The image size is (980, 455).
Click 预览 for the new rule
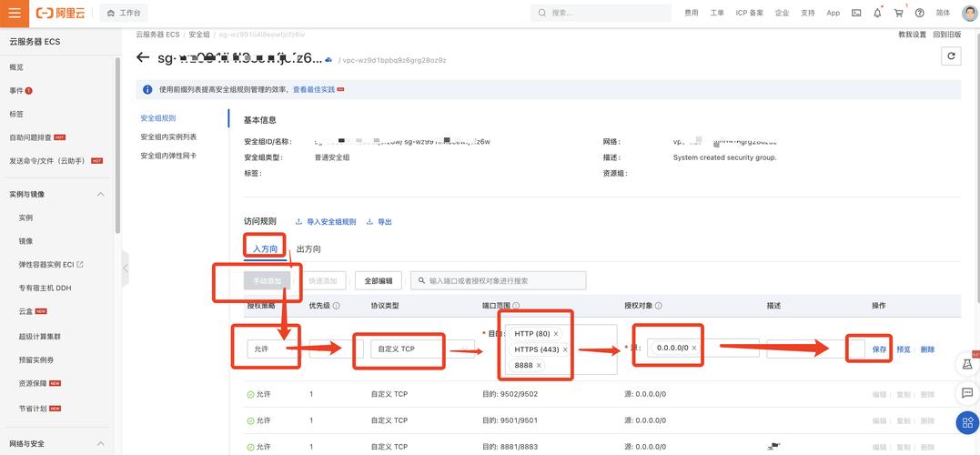pos(904,349)
